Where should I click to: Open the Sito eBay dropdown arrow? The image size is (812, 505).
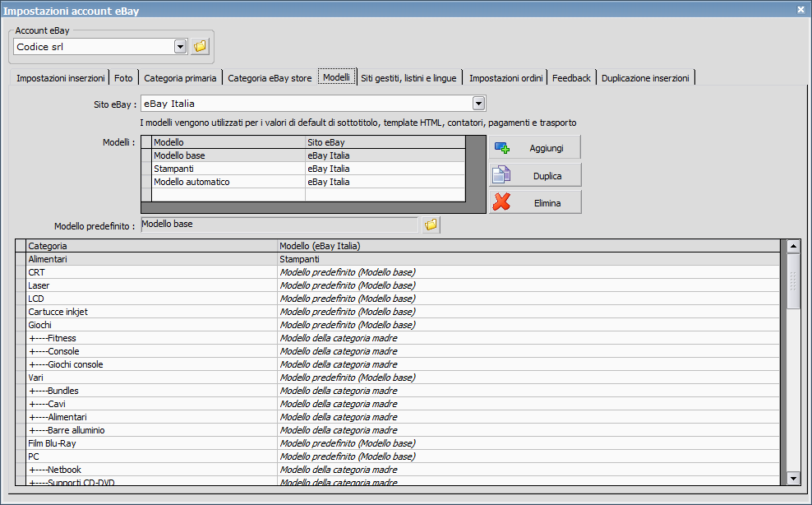[478, 104]
